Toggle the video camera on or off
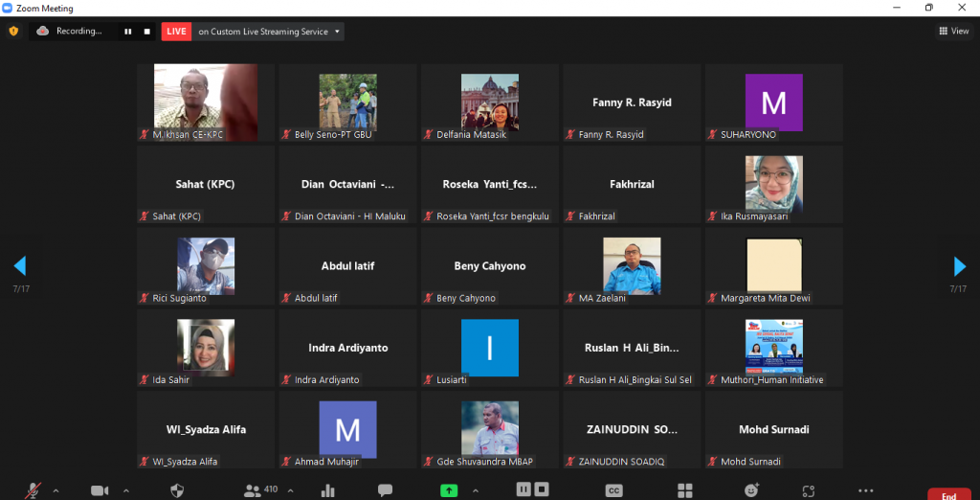Screen dimensions: 980x500 (x=100, y=490)
